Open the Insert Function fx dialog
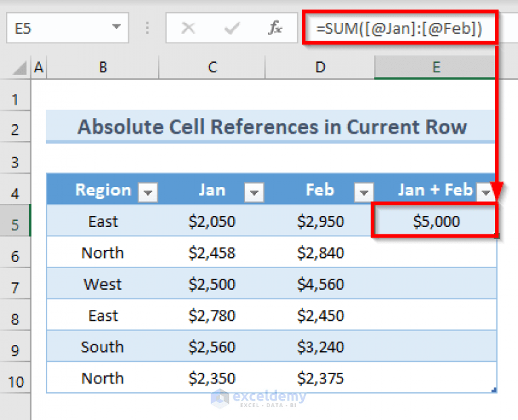 275,28
